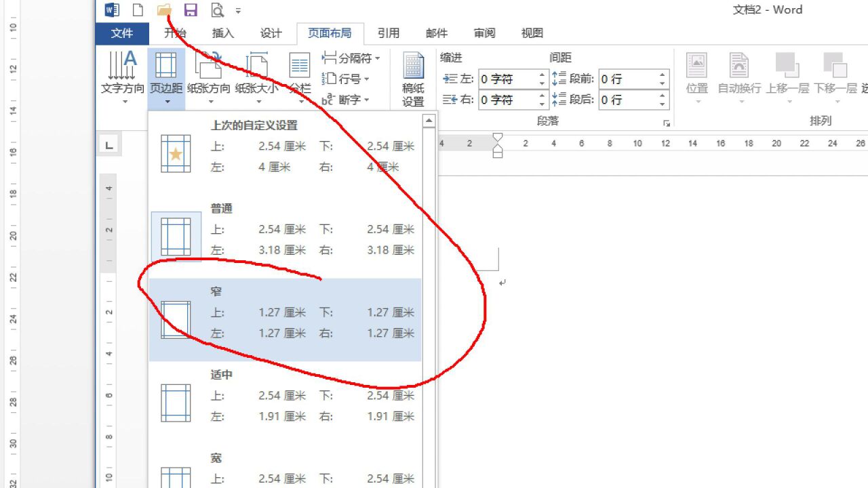Select 窄 narrow margin preset
This screenshot has width=868, height=488.
tap(285, 319)
